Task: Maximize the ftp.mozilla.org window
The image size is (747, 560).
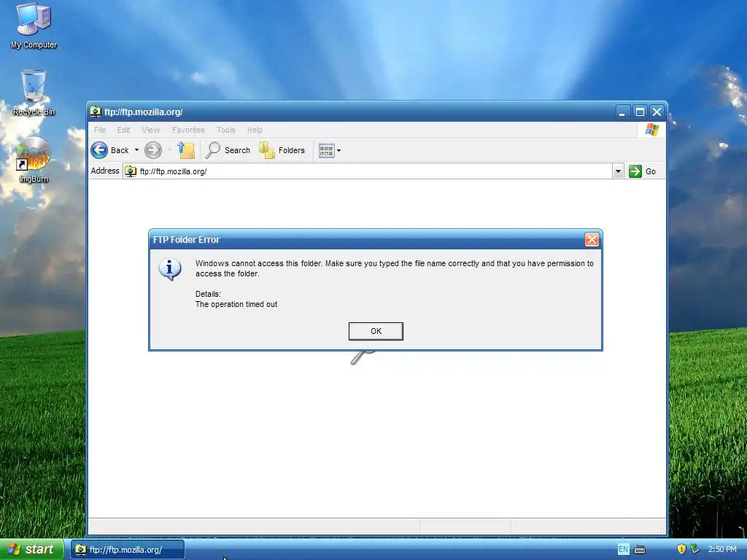Action: coord(640,112)
